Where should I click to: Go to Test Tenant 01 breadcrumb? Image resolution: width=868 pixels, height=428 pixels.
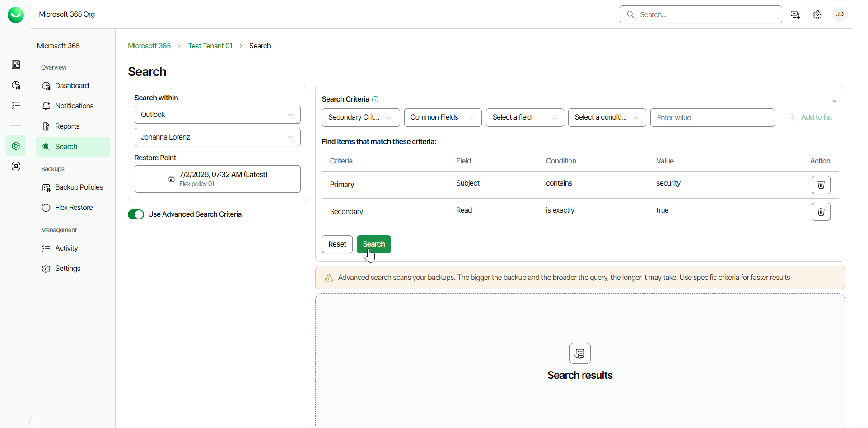(x=210, y=46)
